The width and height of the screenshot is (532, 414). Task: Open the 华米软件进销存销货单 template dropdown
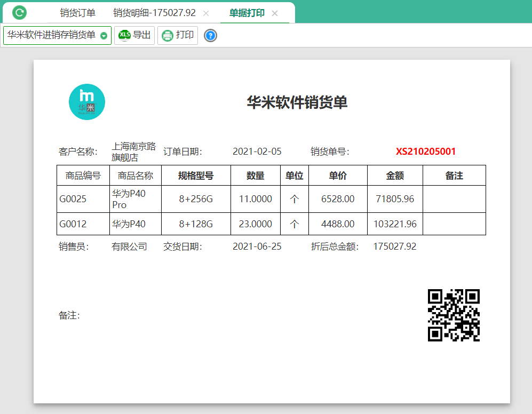(x=57, y=35)
